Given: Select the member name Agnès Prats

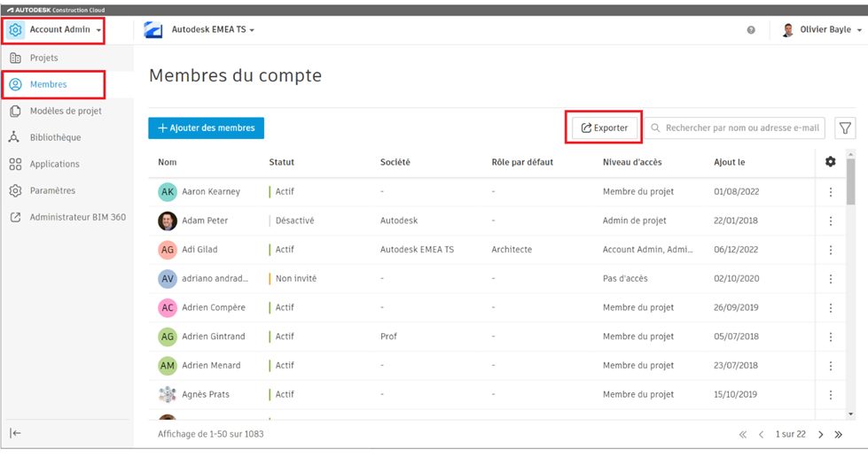Looking at the screenshot, I should [x=206, y=394].
